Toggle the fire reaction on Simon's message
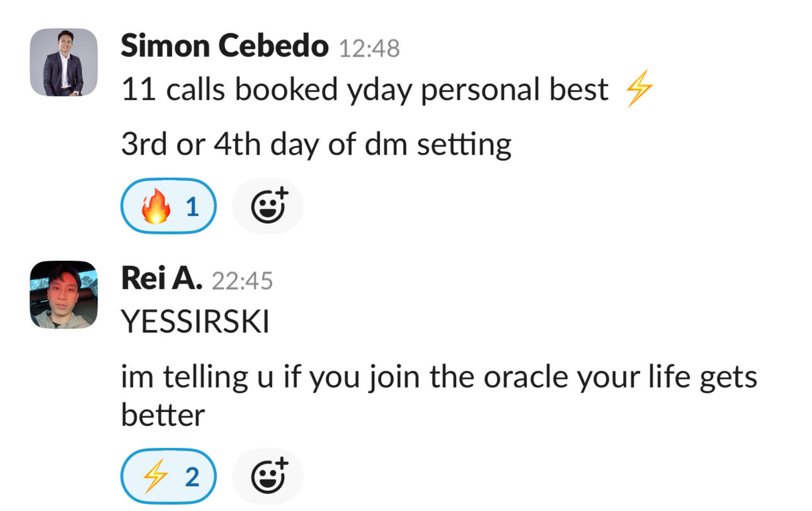Image resolution: width=812 pixels, height=511 pixels. 168,206
